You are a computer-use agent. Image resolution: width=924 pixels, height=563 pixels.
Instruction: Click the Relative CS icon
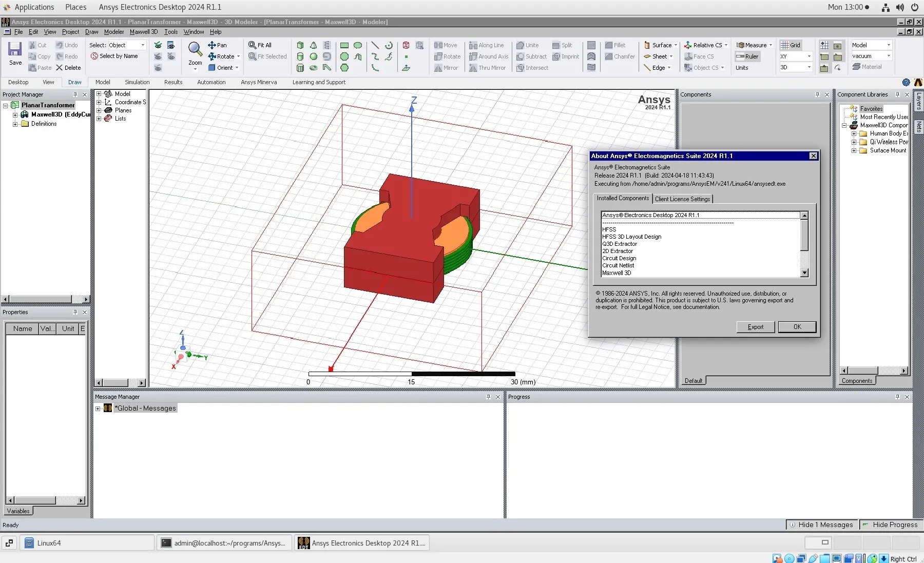point(688,45)
